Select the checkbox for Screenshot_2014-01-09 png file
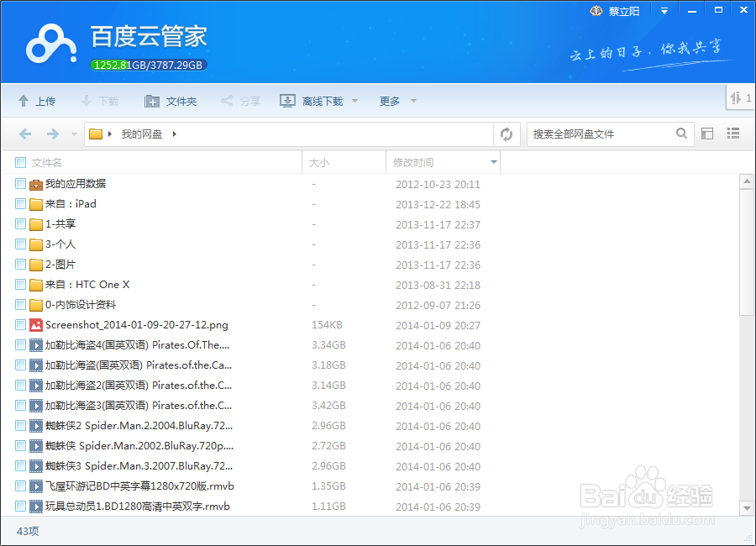 tap(18, 324)
